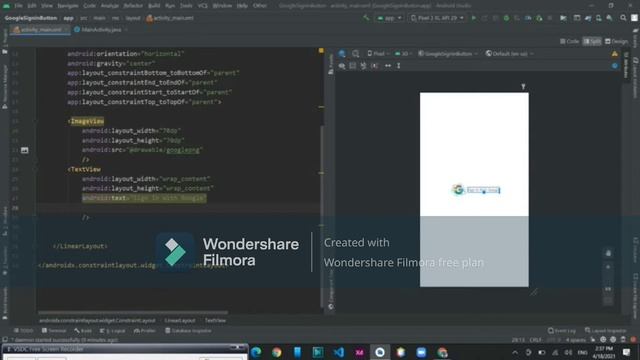Open the Logcat tool window
Image resolution: width=640 pixels, height=360 pixels.
(x=113, y=331)
